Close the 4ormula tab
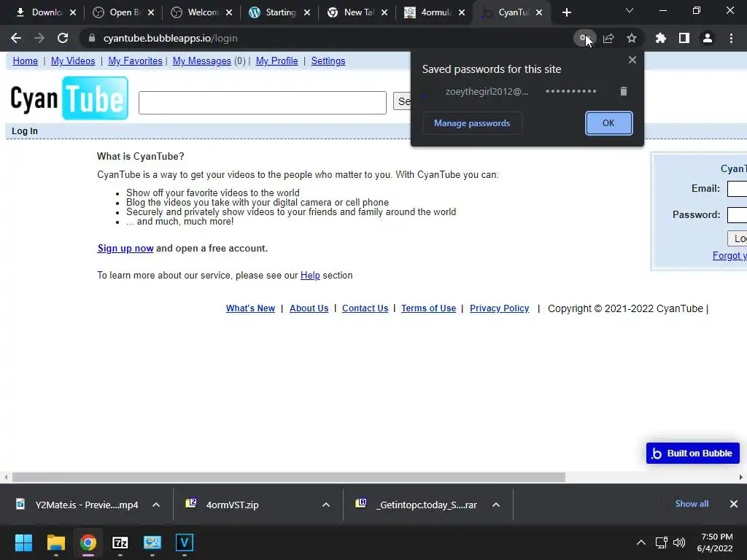The width and height of the screenshot is (747, 560). click(x=462, y=13)
